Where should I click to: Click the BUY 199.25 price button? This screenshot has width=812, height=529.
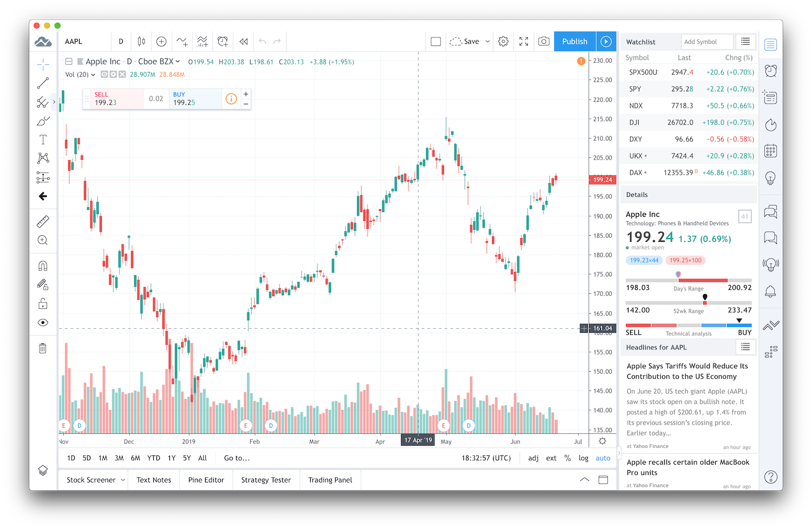pos(194,99)
